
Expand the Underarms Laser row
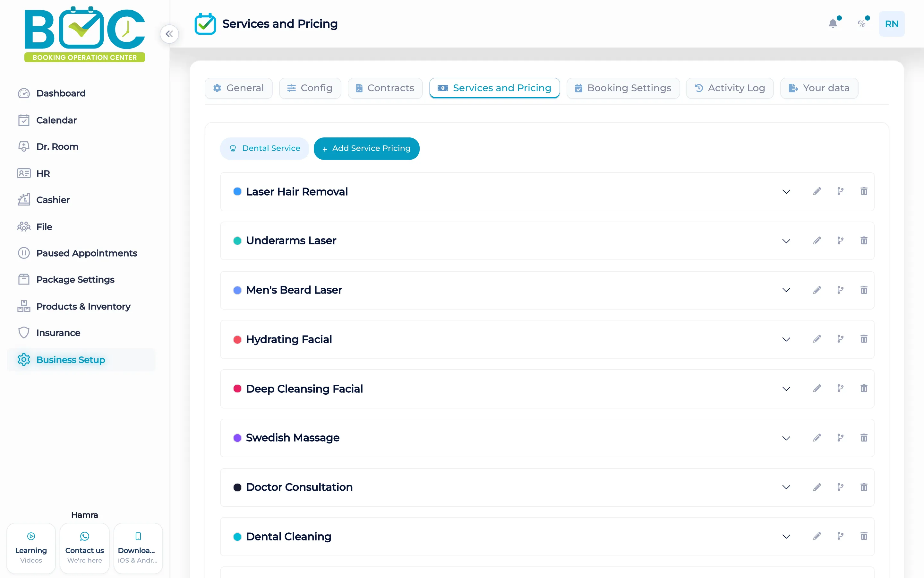point(786,241)
